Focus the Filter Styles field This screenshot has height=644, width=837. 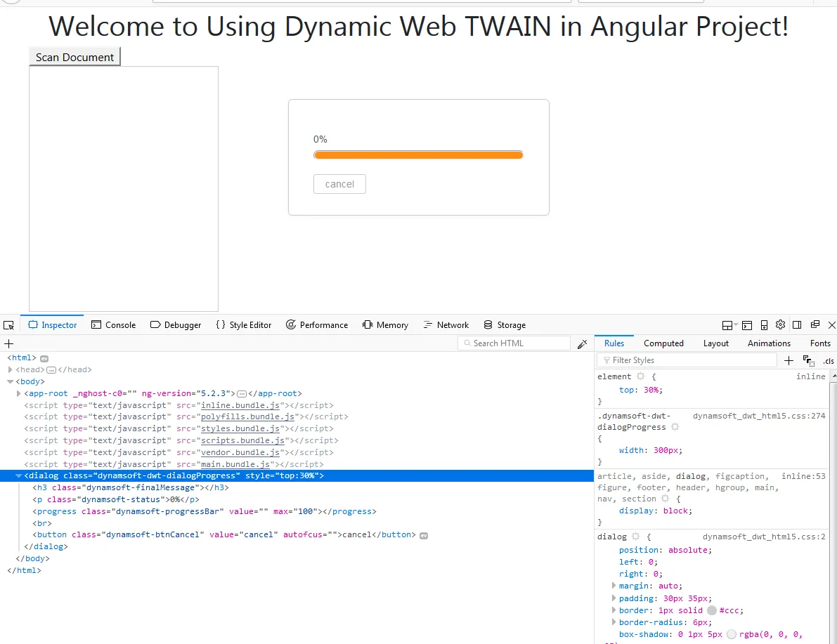[687, 360]
